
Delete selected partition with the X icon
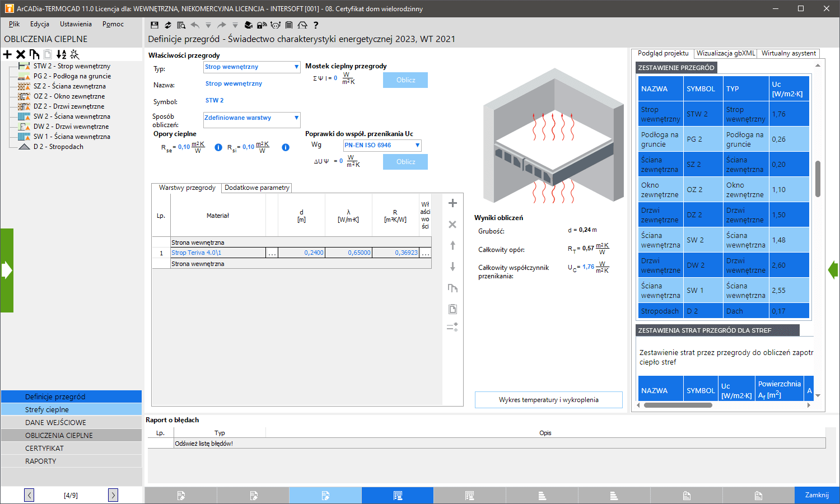21,54
